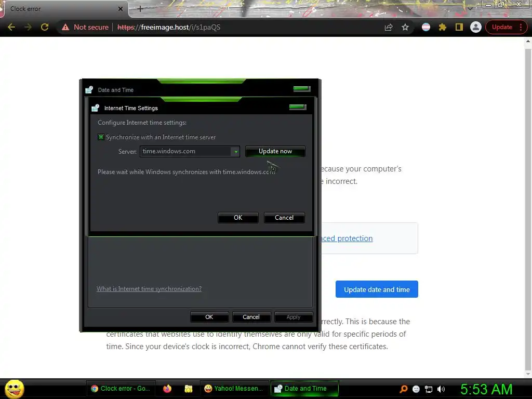Screen dimensions: 532x399
Task: Open the file explorer taskbar icon
Action: coord(188,389)
